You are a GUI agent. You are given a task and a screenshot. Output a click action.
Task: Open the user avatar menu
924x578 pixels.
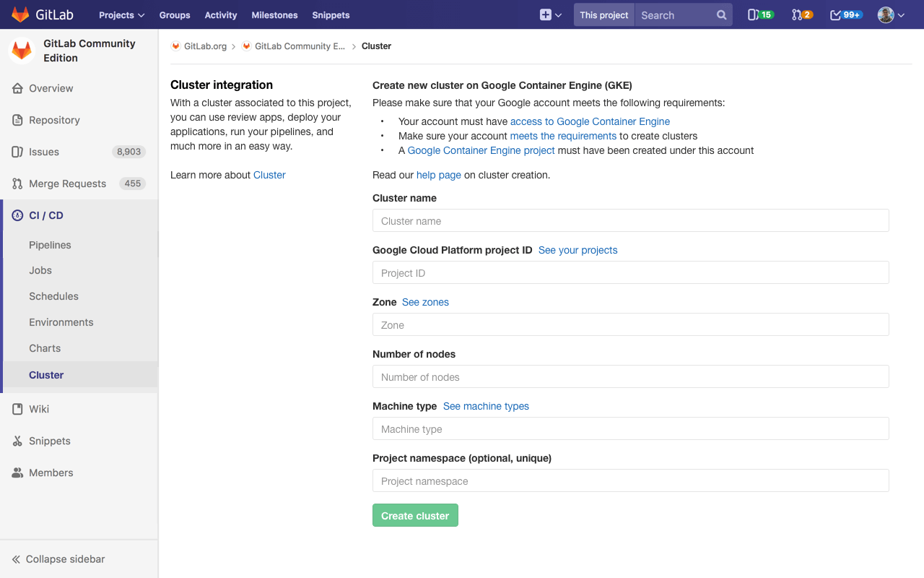pyautogui.click(x=886, y=14)
